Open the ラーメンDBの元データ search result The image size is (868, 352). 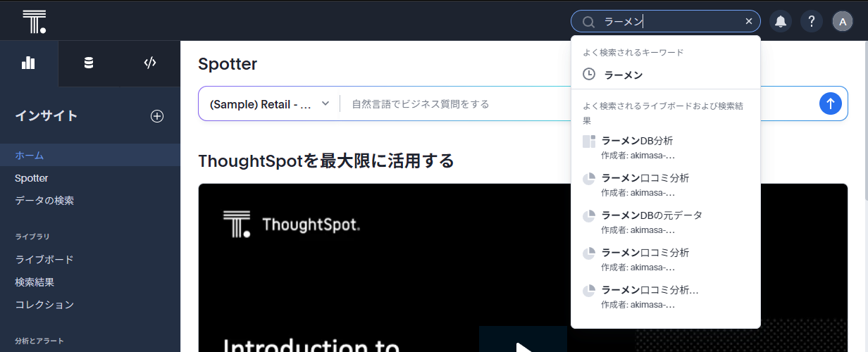coord(652,215)
